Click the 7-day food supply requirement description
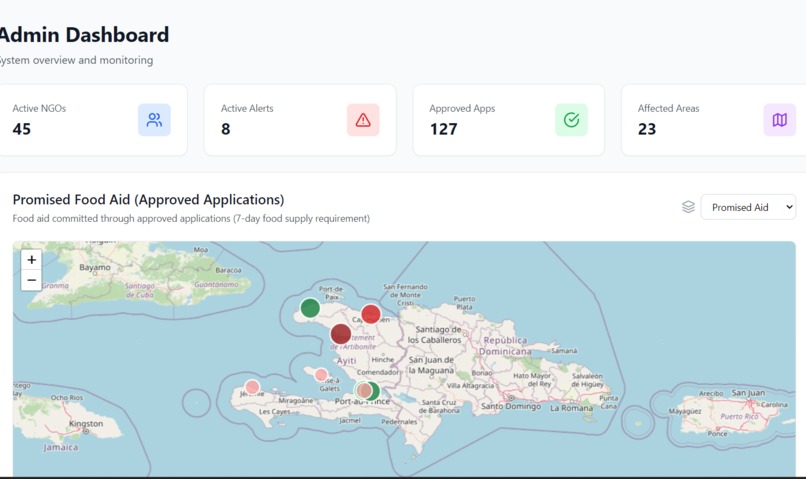The height and width of the screenshot is (479, 806). pos(191,218)
